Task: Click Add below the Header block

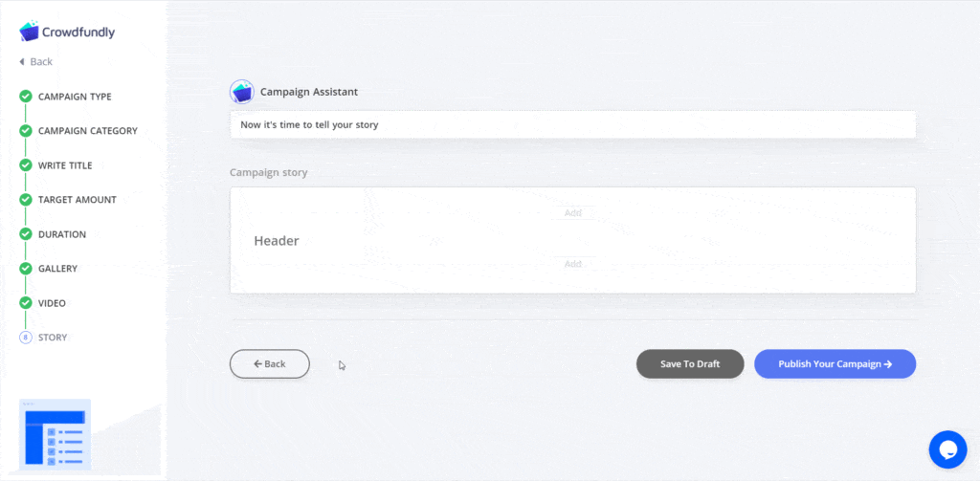Action: click(573, 264)
